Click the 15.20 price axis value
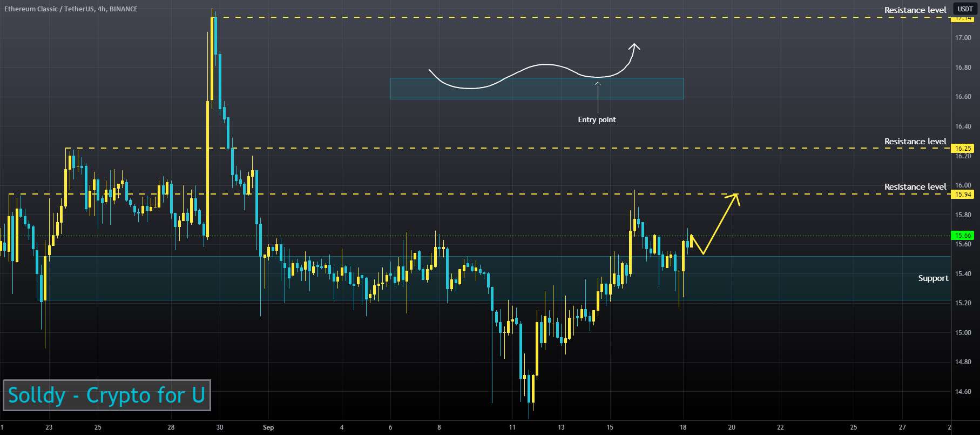 pyautogui.click(x=963, y=303)
